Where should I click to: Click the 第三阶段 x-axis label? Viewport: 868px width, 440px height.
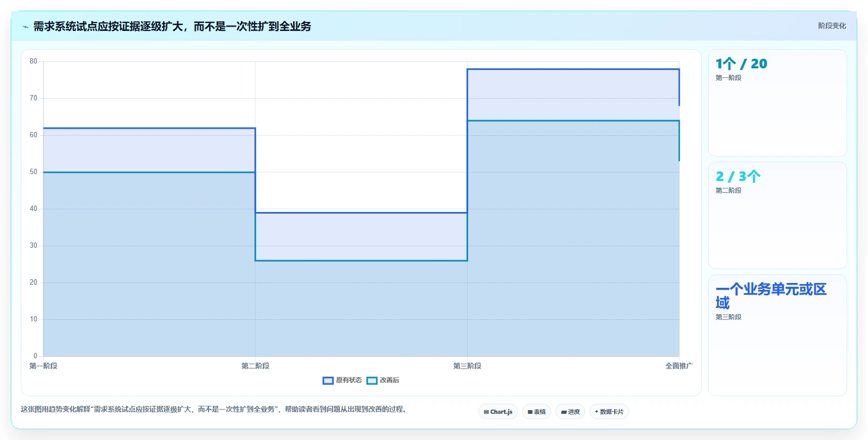pyautogui.click(x=467, y=366)
